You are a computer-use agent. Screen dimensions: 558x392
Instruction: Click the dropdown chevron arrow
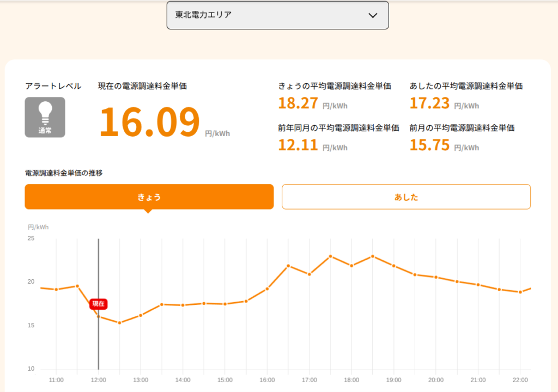(373, 15)
